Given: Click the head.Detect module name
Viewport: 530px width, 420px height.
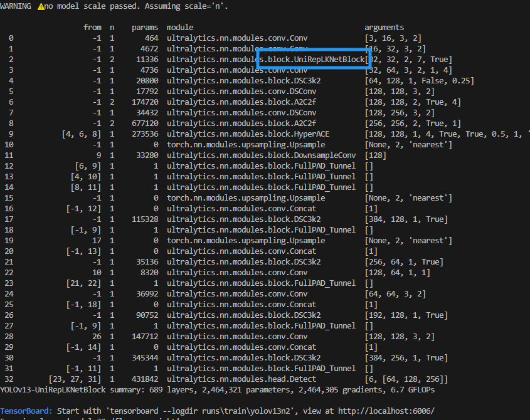Looking at the screenshot, I should point(292,379).
